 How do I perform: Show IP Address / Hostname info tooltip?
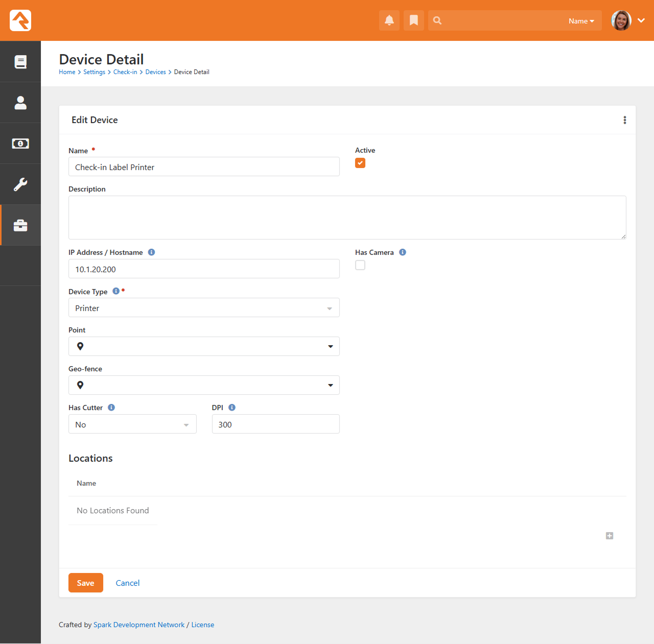tap(151, 252)
